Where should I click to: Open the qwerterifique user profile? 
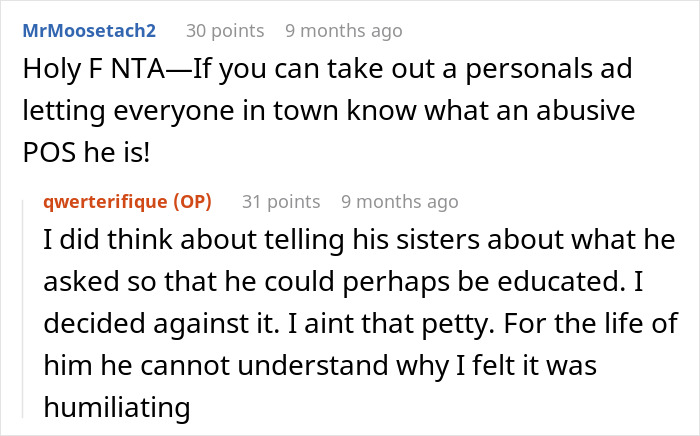pos(106,201)
